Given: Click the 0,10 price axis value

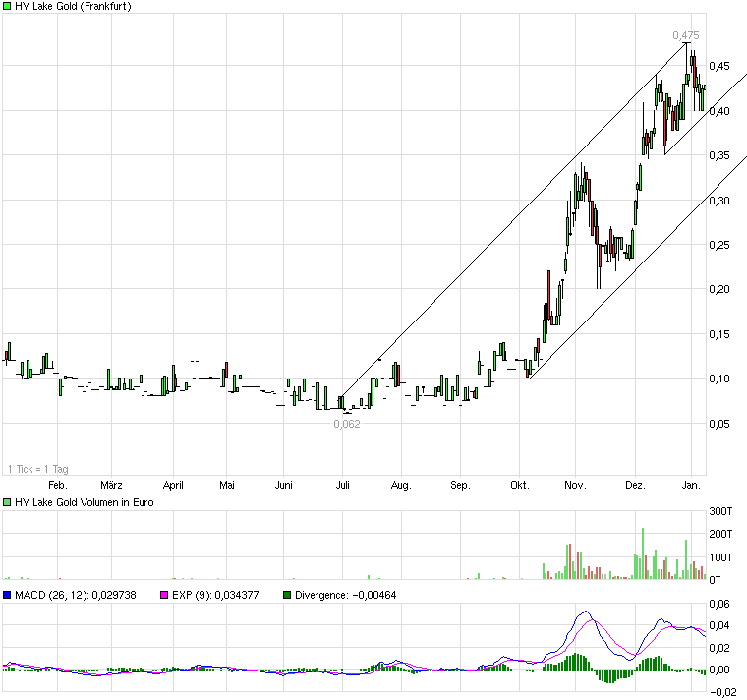Looking at the screenshot, I should point(719,379).
